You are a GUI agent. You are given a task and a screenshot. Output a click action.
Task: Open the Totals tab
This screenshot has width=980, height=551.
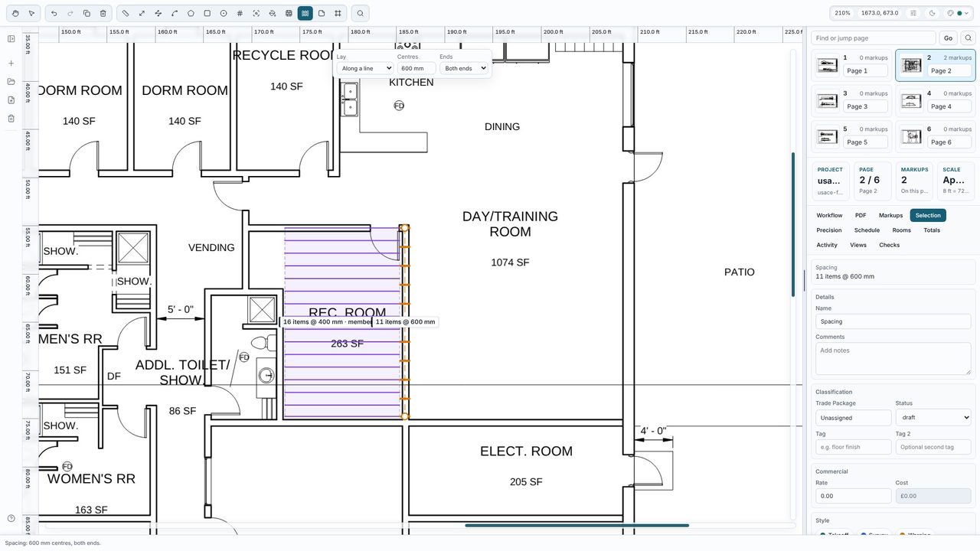tap(932, 230)
